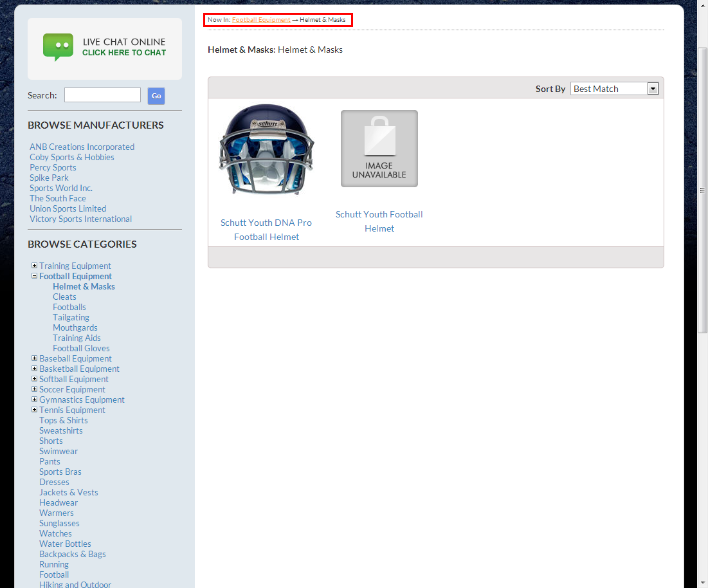Click the green live chat bubble icon
This screenshot has width=708, height=588.
58,47
